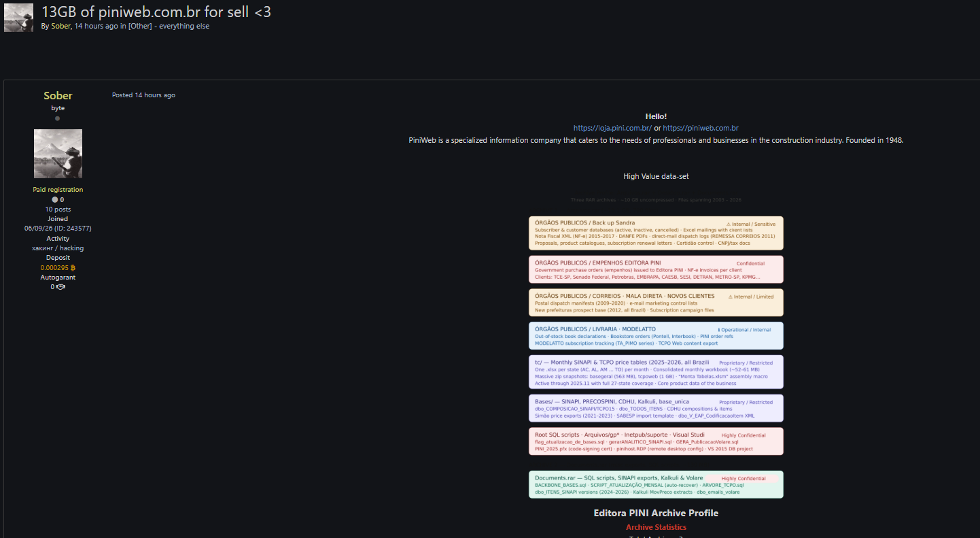
Task: Click the 'хакинг / hacking' activity link
Action: pos(58,248)
